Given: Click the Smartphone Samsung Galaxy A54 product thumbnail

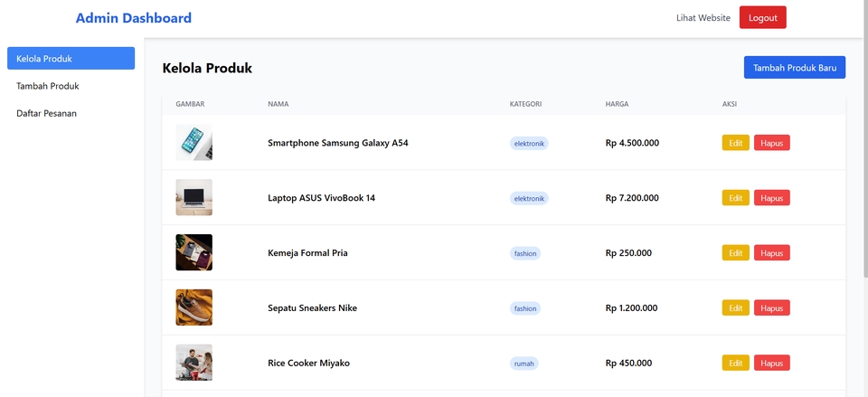Looking at the screenshot, I should point(193,143).
